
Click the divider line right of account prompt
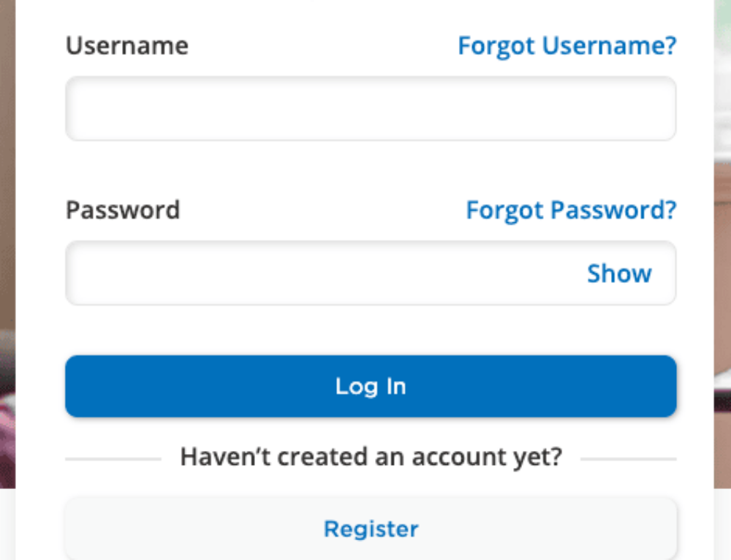coord(629,459)
